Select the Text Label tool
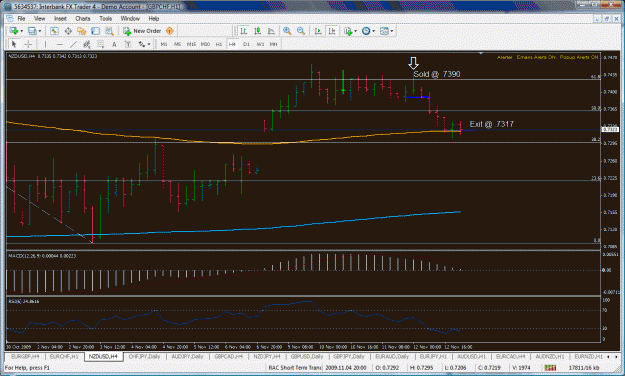Screen dimensions: 625x376 (128, 44)
